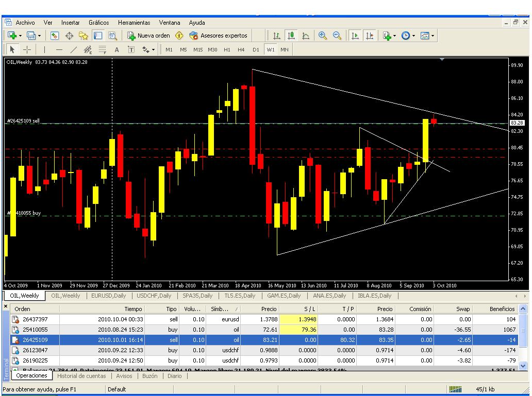The width and height of the screenshot is (532, 396).
Task: Pick the Fibonacci retracement tool
Action: pos(102,49)
